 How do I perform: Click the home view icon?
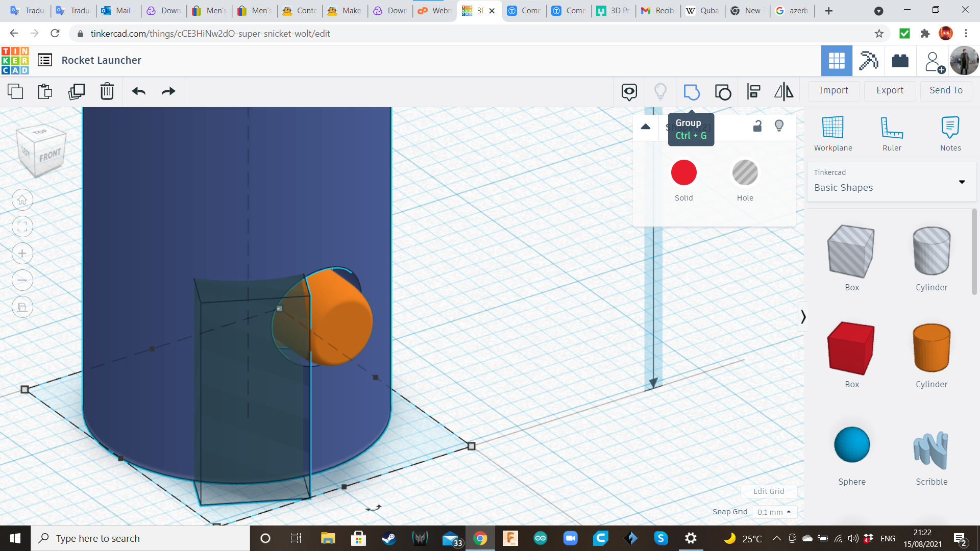click(22, 199)
